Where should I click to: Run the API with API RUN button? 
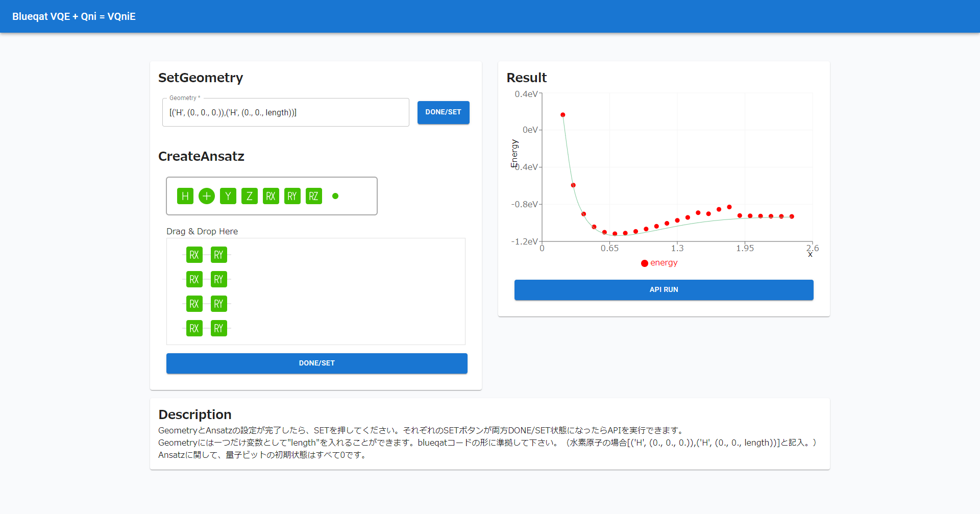tap(664, 289)
